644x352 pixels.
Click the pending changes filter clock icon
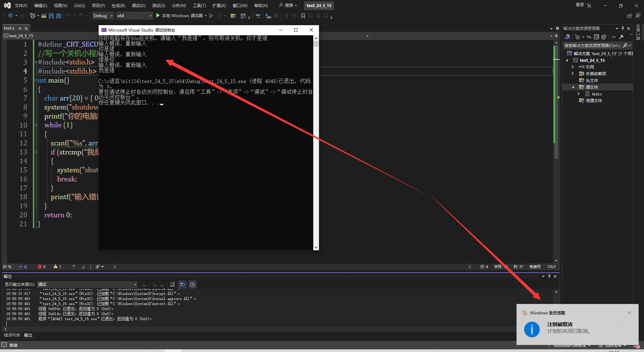coord(577,37)
